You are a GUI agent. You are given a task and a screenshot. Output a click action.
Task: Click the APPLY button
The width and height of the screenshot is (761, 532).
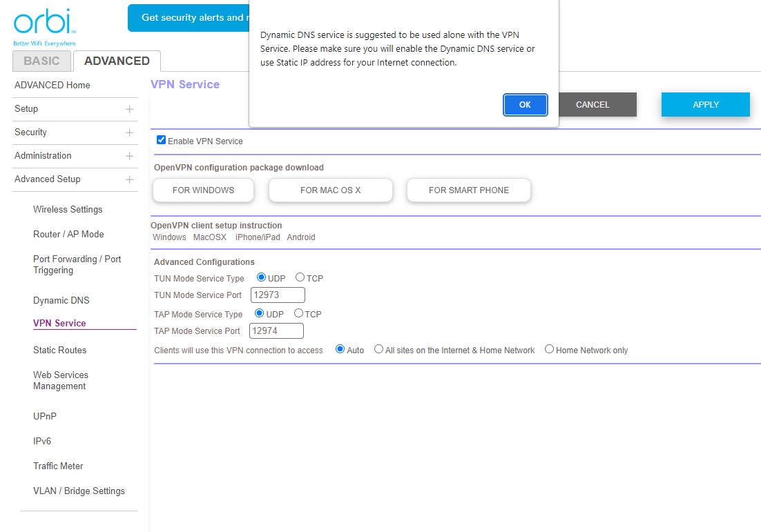[705, 105]
